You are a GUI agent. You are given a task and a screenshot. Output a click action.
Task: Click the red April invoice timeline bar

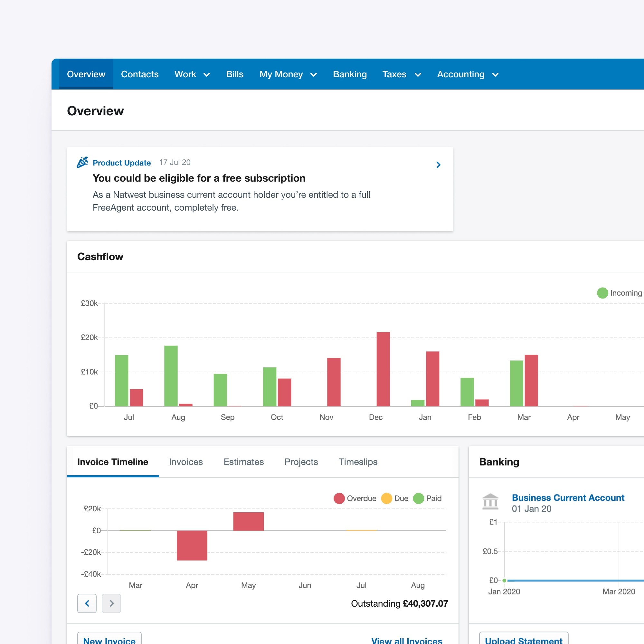coord(192,545)
